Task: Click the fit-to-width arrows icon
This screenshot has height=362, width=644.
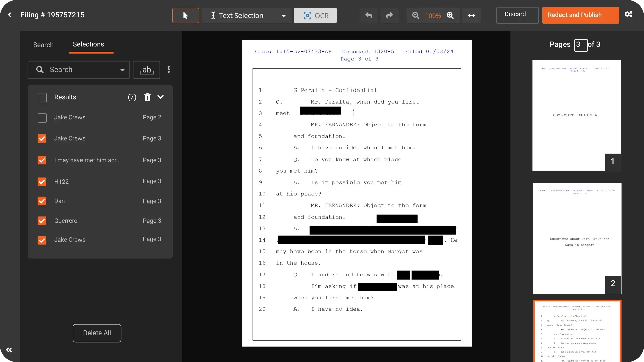Action: click(471, 15)
